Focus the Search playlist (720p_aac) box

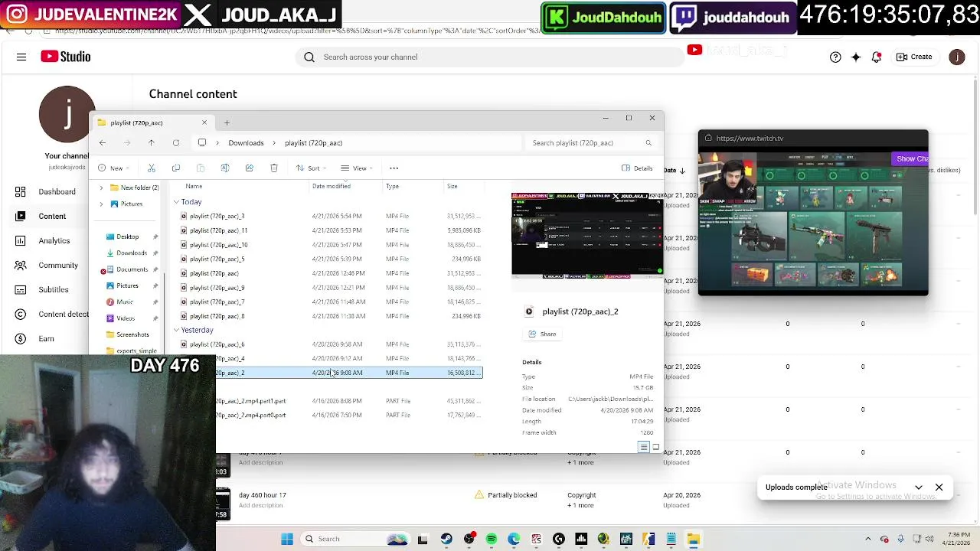(x=593, y=142)
